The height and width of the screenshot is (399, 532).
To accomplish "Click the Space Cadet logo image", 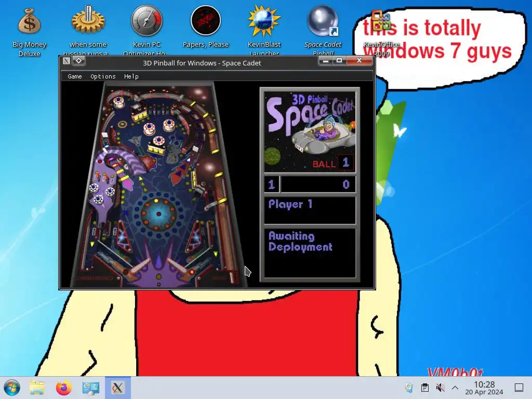I will point(310,131).
